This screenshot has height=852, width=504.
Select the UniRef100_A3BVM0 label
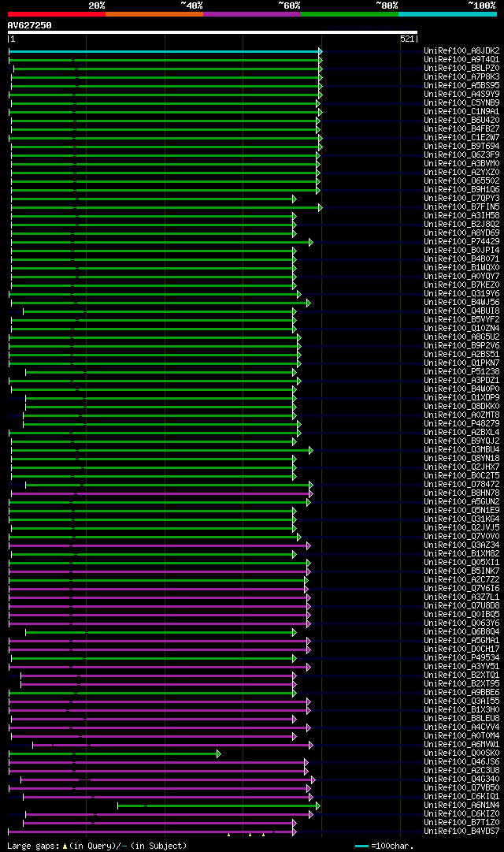pyautogui.click(x=461, y=164)
